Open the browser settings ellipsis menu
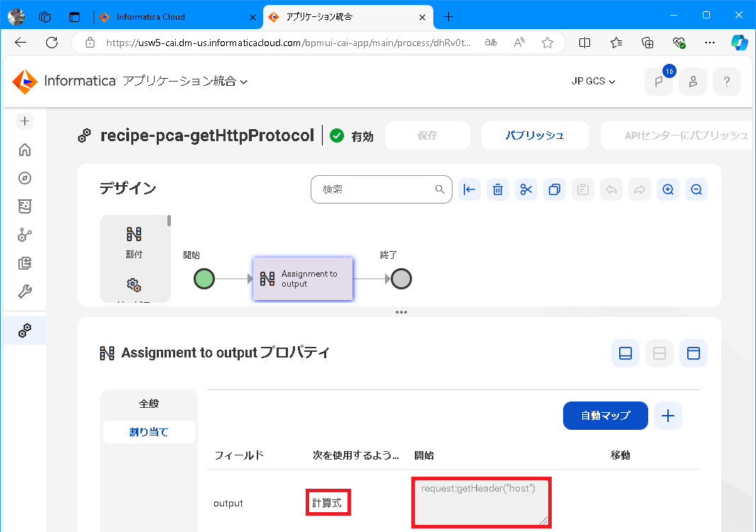This screenshot has width=756, height=532. 709,43
